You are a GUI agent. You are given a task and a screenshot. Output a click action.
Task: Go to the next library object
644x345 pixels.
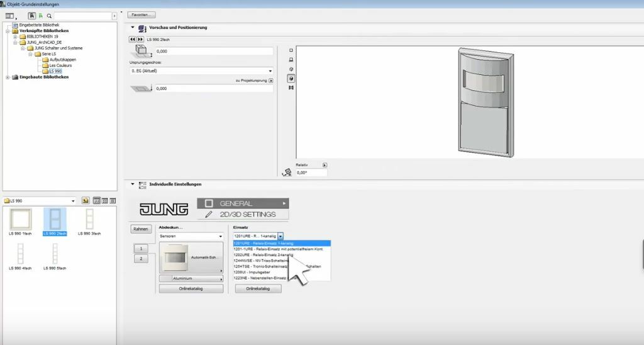pyautogui.click(x=140, y=40)
